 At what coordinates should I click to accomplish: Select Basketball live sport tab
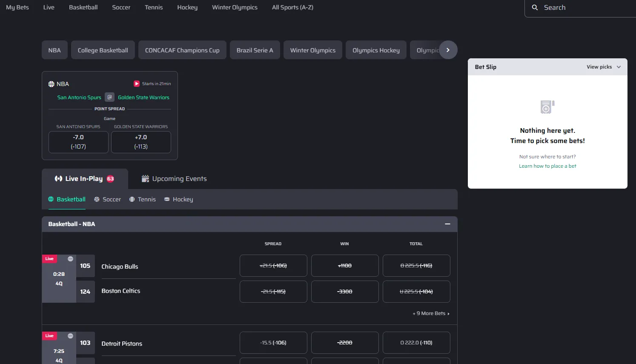(x=67, y=199)
